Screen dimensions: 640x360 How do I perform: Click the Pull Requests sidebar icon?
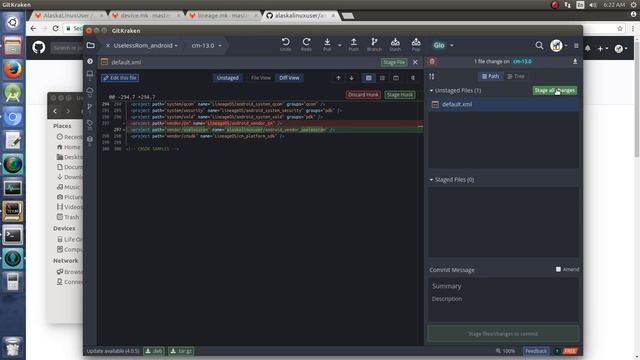90,107
